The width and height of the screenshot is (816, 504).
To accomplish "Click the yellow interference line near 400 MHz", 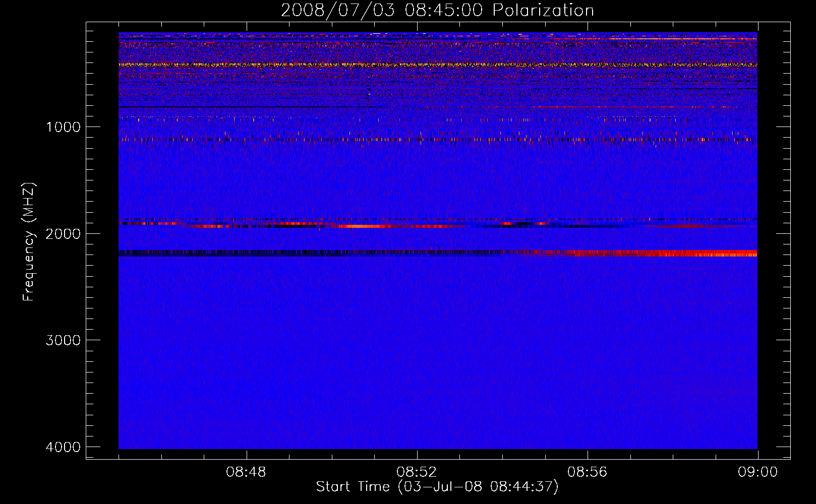I will (438, 65).
